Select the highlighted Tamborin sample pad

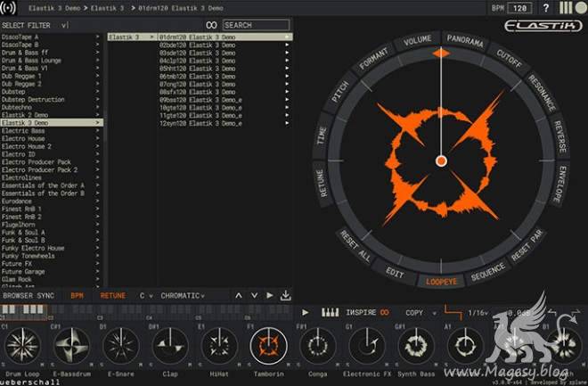click(268, 346)
